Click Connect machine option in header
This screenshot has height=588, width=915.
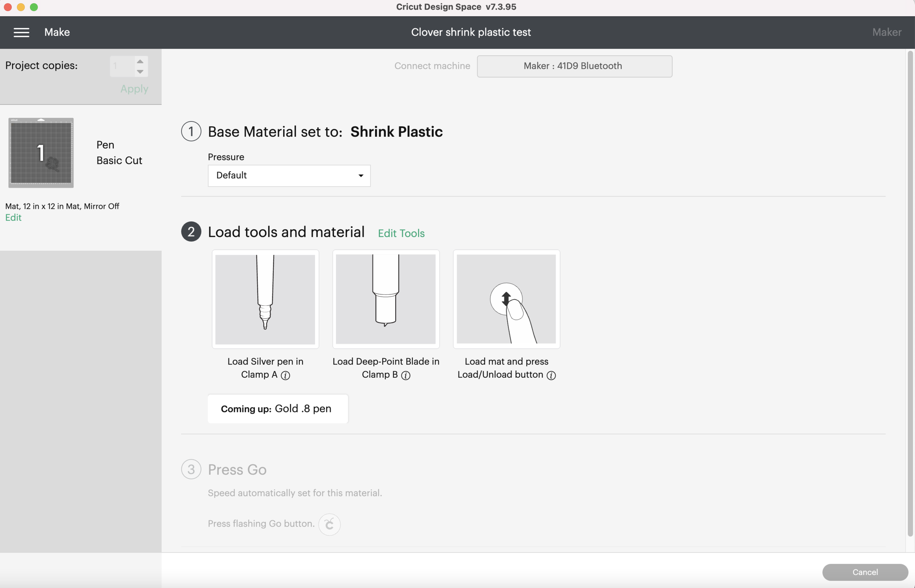pos(432,66)
